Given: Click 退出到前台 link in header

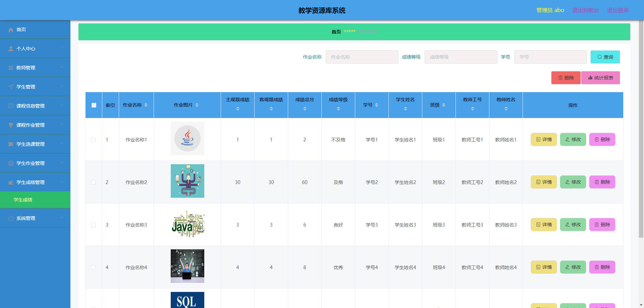Looking at the screenshot, I should click(x=585, y=10).
